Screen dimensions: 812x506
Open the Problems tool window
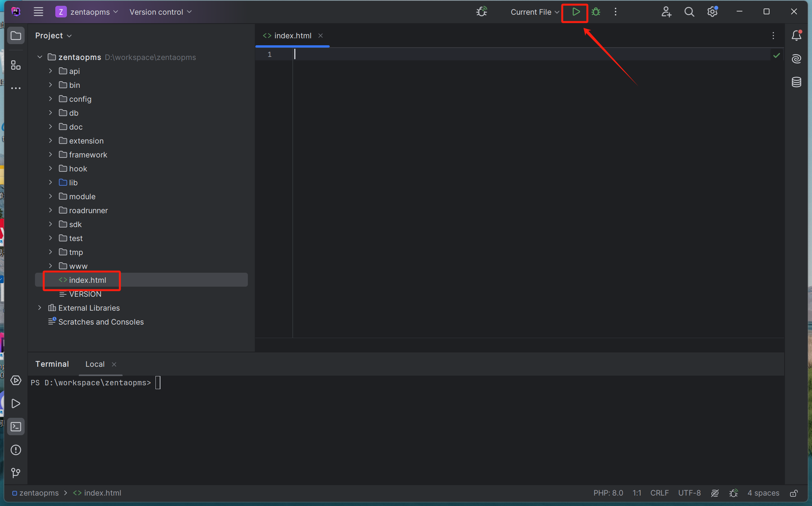(x=16, y=450)
